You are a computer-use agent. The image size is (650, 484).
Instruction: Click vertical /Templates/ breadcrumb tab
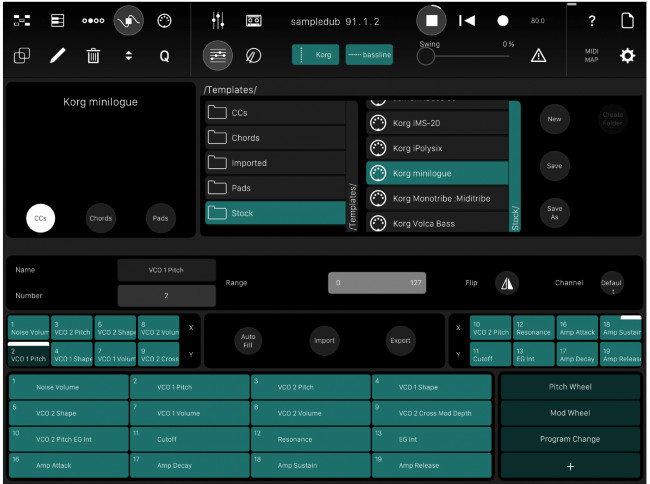pyautogui.click(x=352, y=166)
